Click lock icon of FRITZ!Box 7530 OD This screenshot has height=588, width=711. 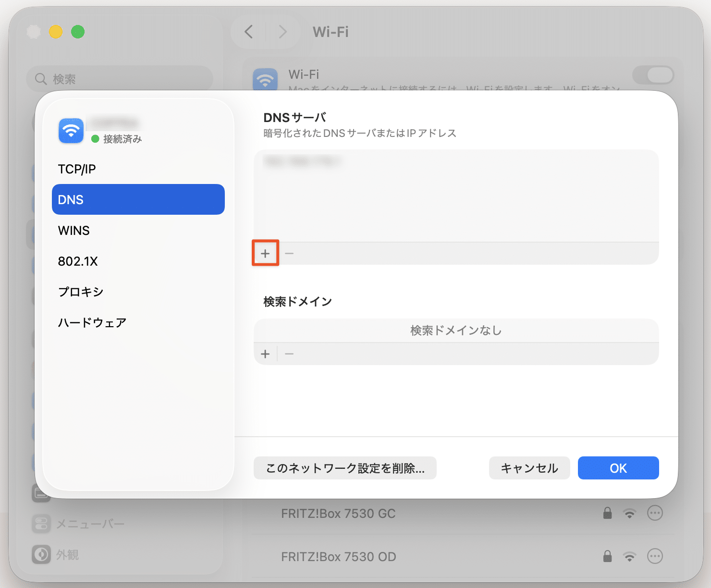coord(608,556)
